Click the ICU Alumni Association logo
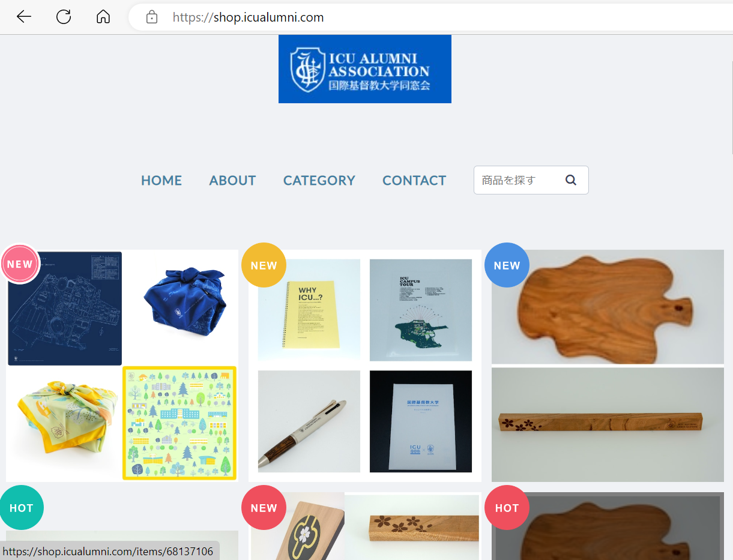 click(x=365, y=69)
